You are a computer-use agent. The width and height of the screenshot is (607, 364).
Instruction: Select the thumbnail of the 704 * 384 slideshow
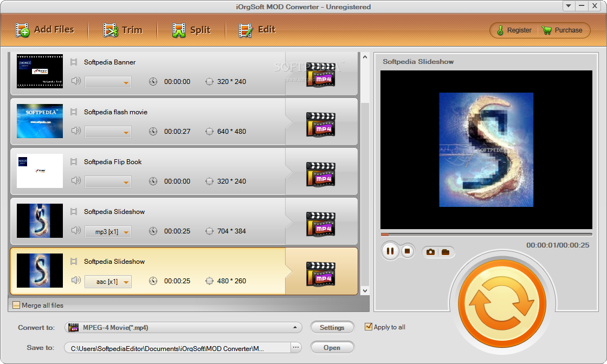pyautogui.click(x=40, y=221)
